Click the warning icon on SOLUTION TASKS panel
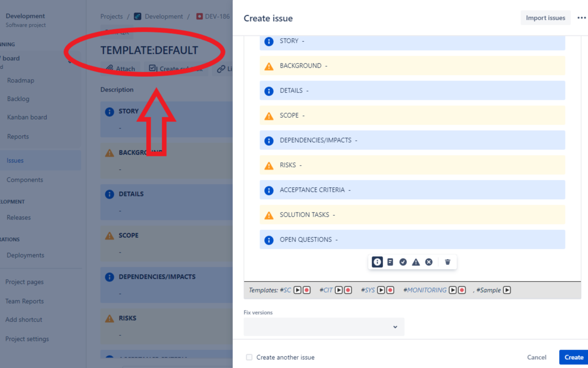 tap(269, 215)
